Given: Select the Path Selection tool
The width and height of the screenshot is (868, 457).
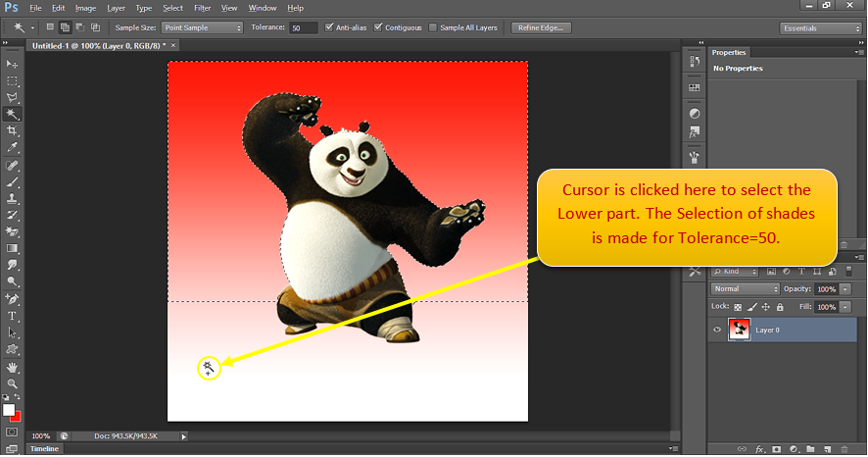Looking at the screenshot, I should pos(12,332).
